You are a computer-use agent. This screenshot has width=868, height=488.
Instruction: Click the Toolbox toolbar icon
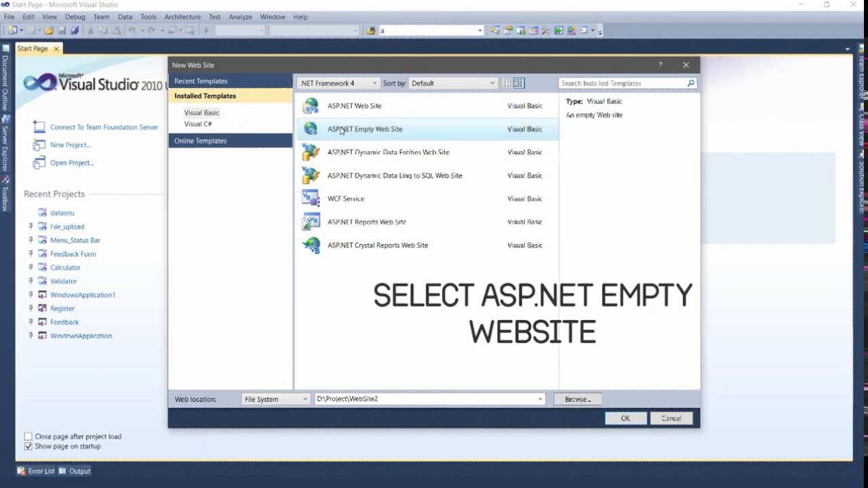[545, 30]
